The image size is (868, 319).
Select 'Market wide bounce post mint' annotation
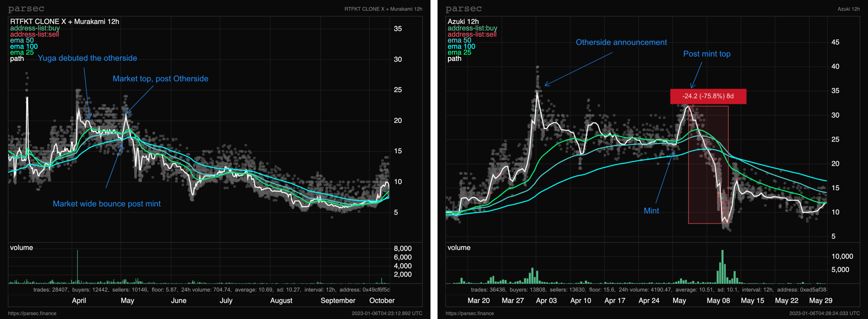pos(106,204)
